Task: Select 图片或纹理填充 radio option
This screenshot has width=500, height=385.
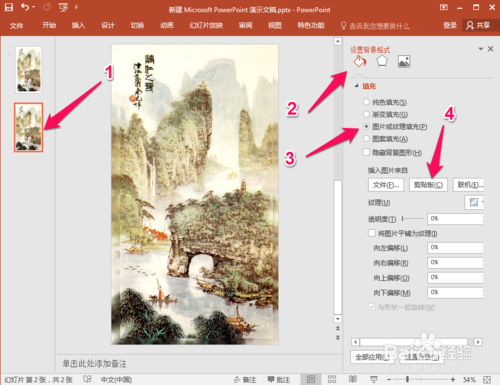Action: (x=366, y=126)
